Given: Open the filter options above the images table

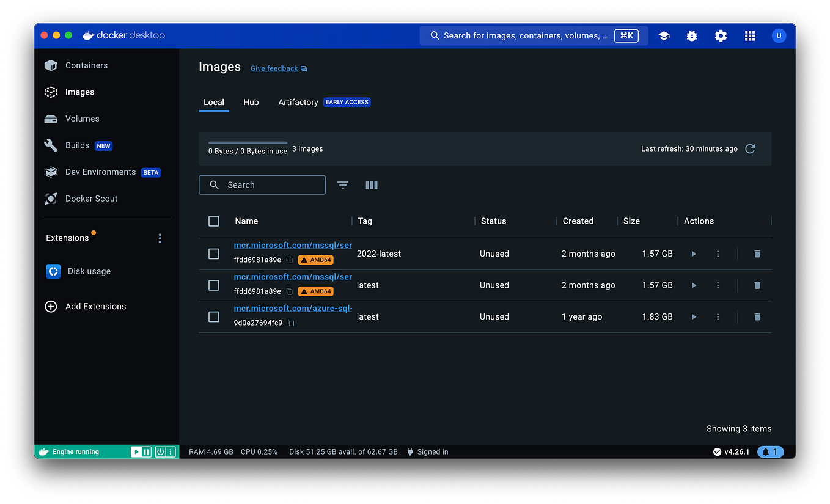Looking at the screenshot, I should (x=342, y=184).
